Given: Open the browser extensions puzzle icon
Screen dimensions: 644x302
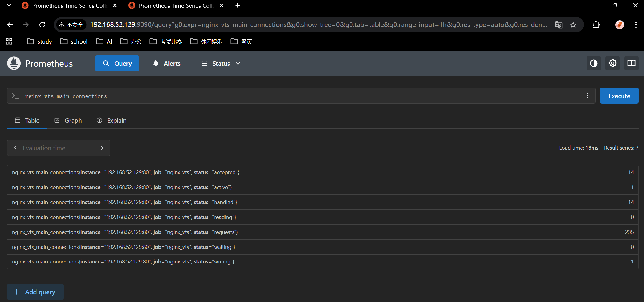Looking at the screenshot, I should click(596, 25).
